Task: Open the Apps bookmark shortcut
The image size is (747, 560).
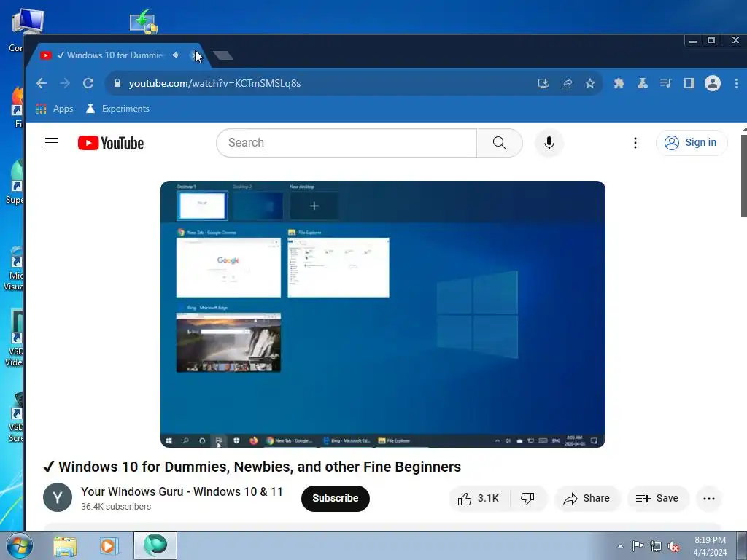Action: coord(55,109)
